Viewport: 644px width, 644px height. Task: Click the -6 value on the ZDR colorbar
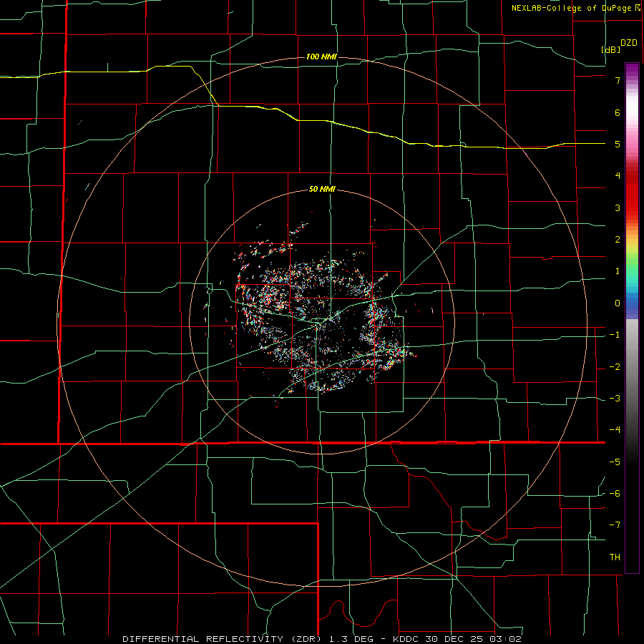tap(615, 494)
